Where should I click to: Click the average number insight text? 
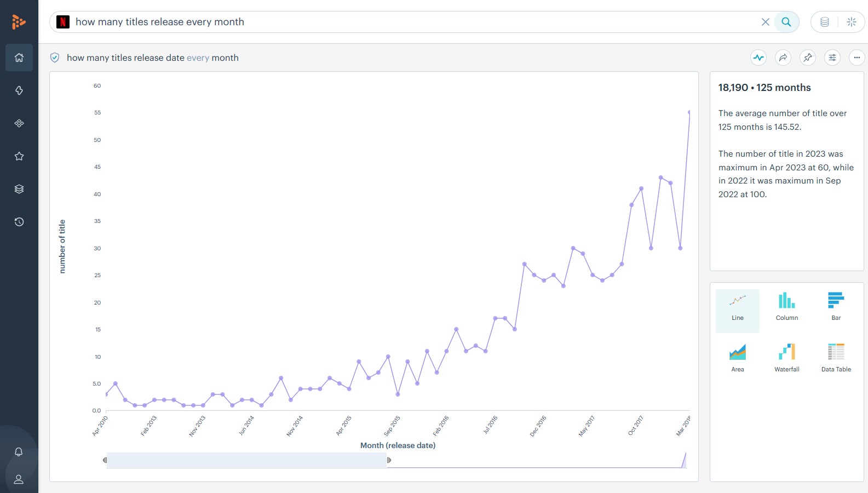[x=783, y=120]
